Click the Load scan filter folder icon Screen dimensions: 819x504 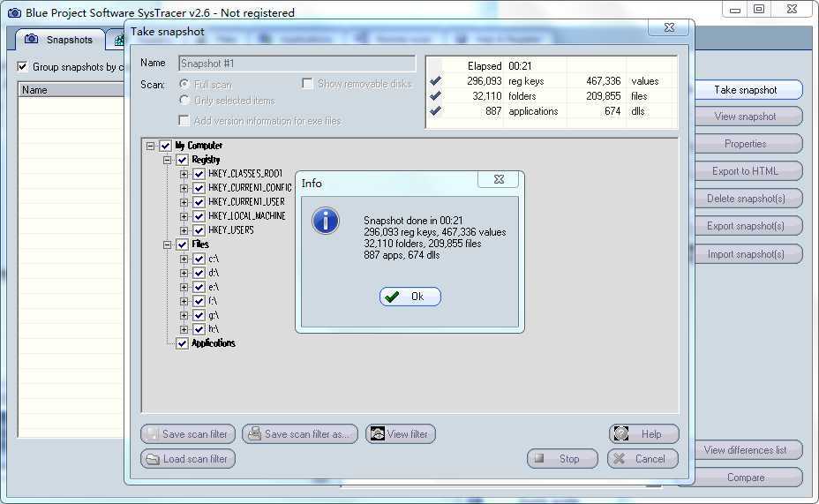[152, 459]
